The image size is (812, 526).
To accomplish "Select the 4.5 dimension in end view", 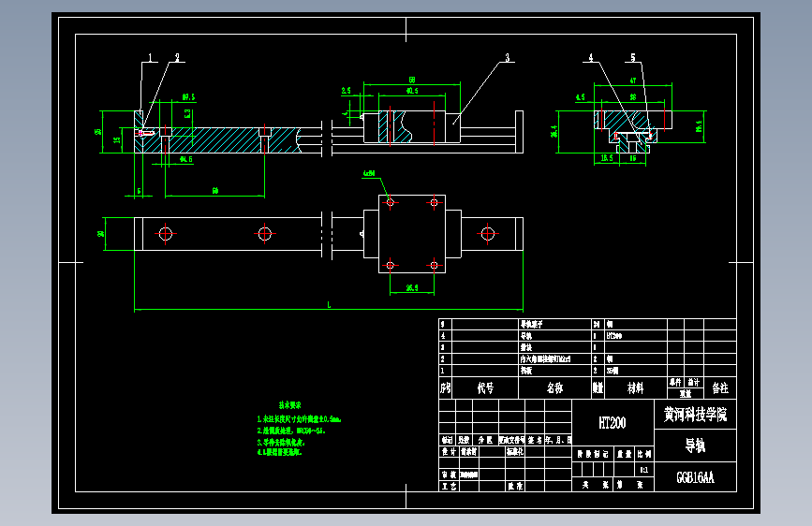I will [581, 96].
